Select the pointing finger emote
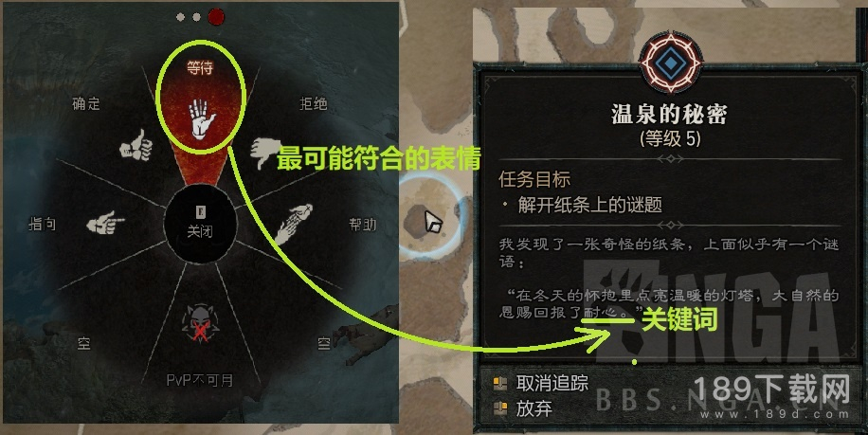Viewport: 868px width, 435px height. tap(105, 222)
